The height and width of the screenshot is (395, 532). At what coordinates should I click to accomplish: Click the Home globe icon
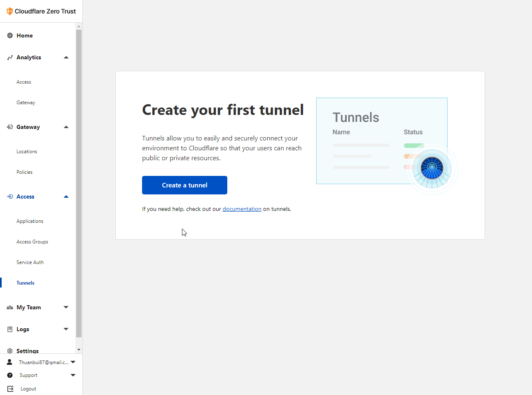pyautogui.click(x=10, y=35)
